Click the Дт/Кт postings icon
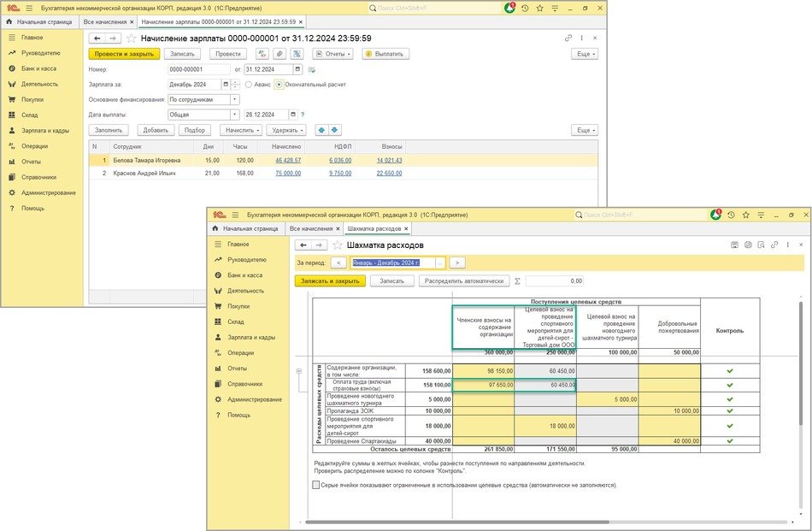812x531 pixels. [x=261, y=54]
